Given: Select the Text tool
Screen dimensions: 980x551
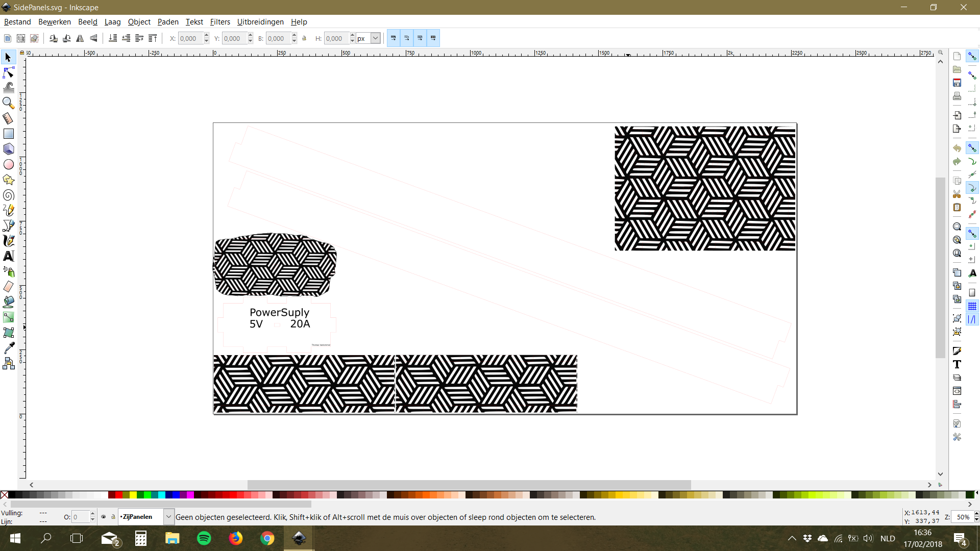Looking at the screenshot, I should (x=9, y=256).
